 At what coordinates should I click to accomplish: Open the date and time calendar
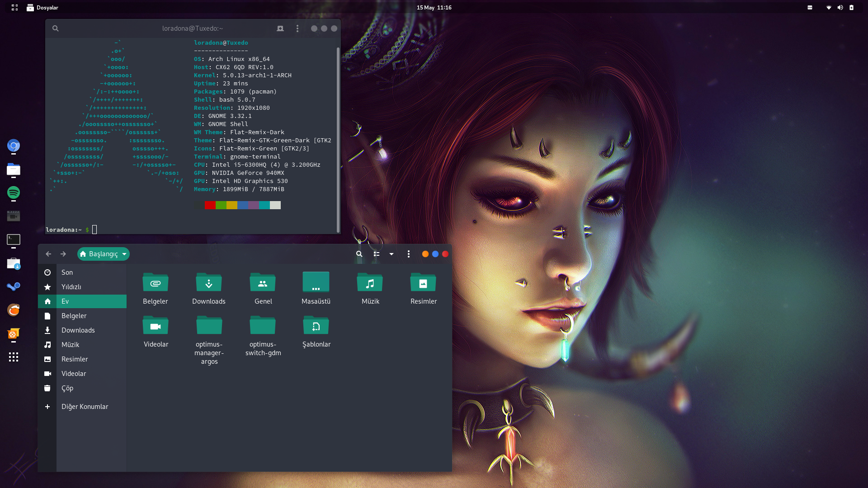coord(434,8)
